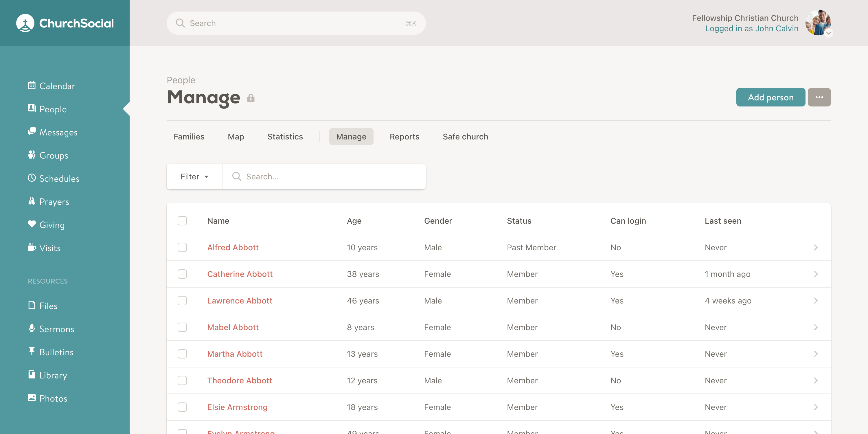Viewport: 868px width, 434px height.
Task: Click the People sidebar icon
Action: tap(32, 108)
